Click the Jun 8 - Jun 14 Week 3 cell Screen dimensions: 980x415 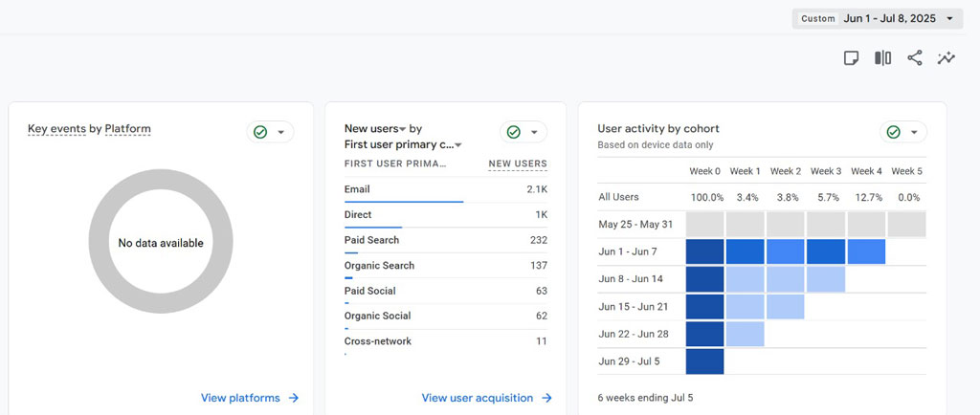pos(825,279)
